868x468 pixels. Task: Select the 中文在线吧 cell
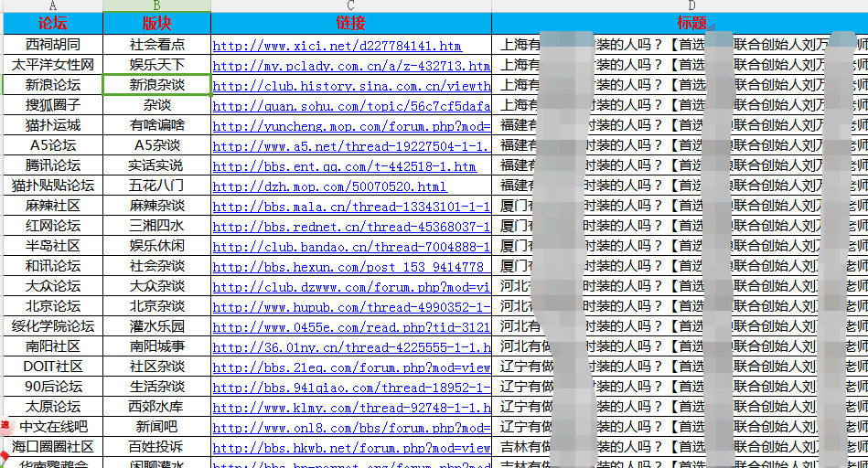click(52, 427)
